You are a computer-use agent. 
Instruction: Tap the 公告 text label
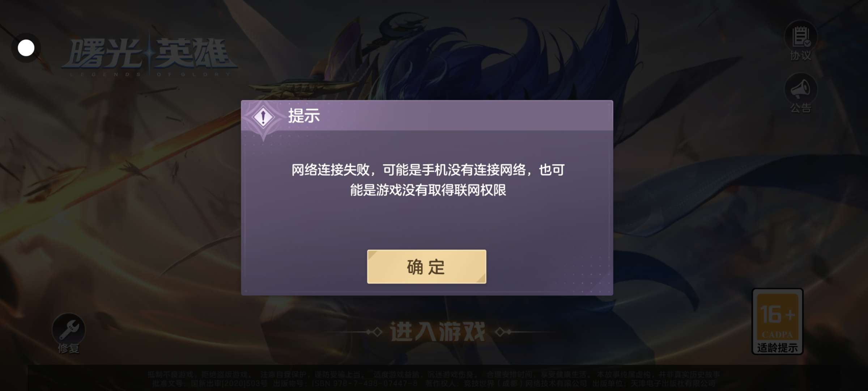tap(801, 108)
